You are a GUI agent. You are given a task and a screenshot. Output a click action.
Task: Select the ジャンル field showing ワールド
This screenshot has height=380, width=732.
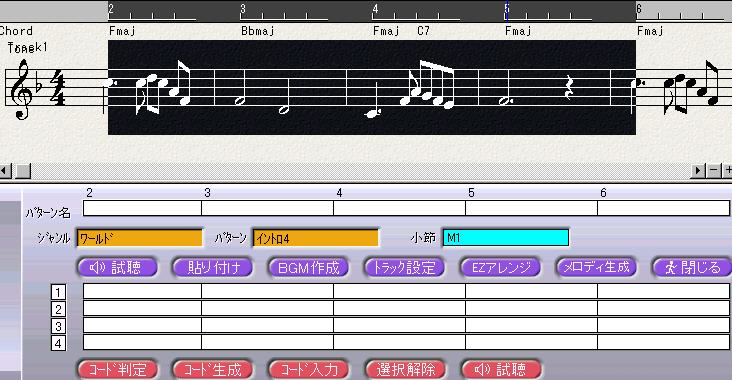coord(140,238)
